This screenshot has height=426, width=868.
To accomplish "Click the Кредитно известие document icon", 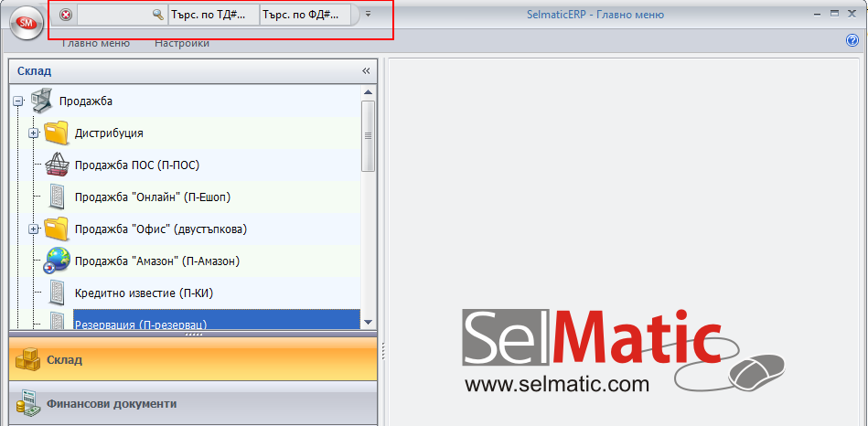I will [57, 293].
